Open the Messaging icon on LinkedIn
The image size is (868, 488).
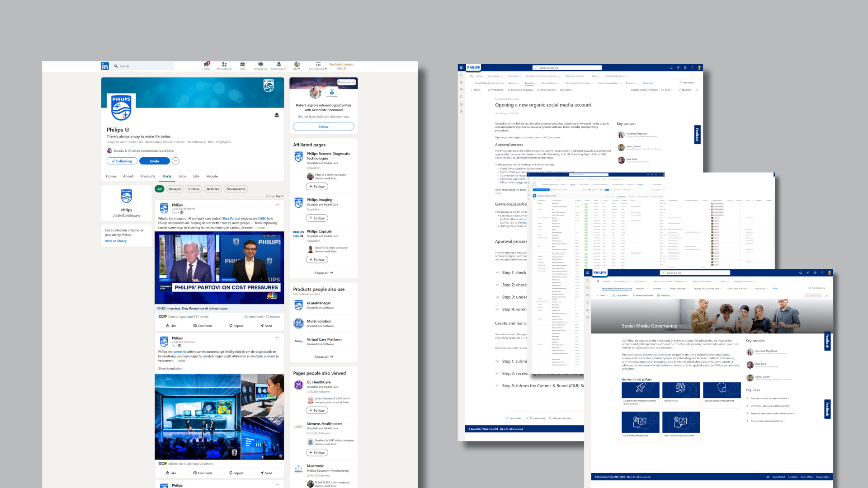[x=260, y=66]
